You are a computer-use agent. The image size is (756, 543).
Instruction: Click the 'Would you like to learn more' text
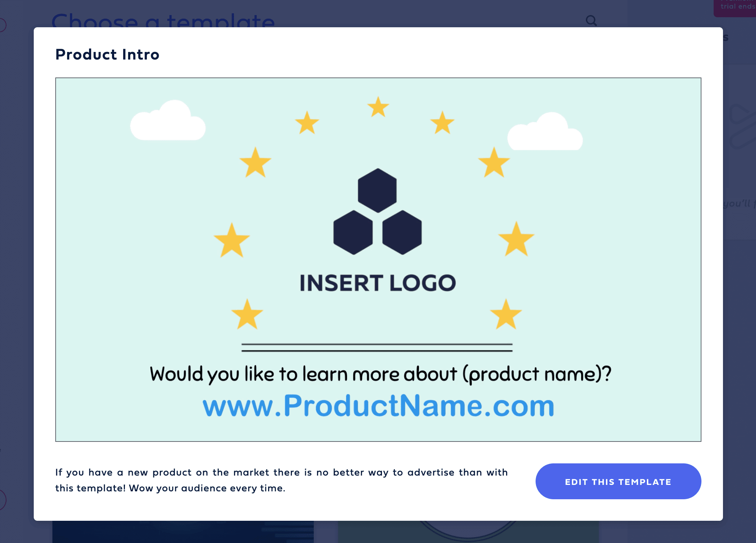pos(380,374)
